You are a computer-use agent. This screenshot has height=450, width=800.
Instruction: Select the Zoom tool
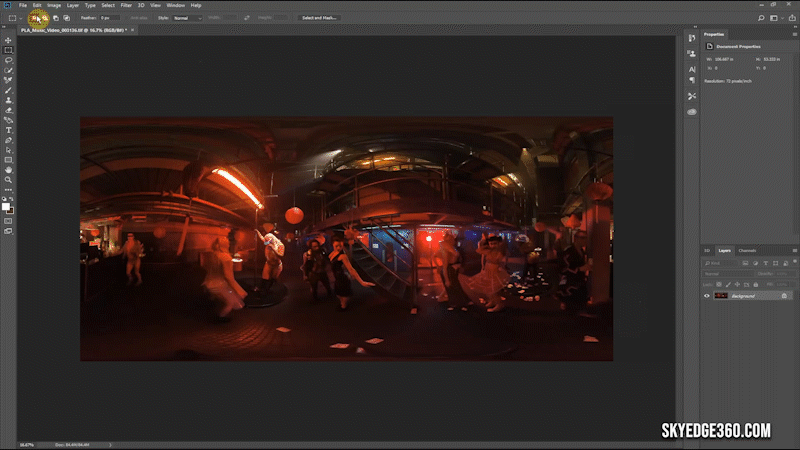point(8,180)
